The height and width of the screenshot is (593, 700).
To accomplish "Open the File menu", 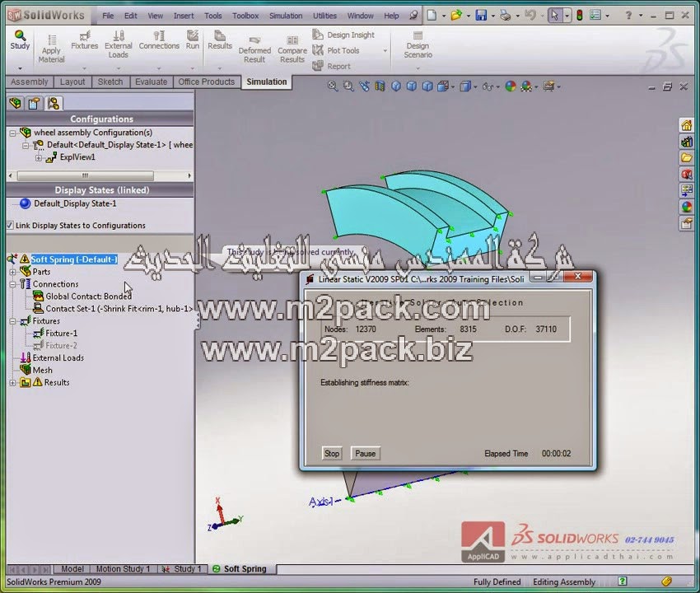I will click(x=108, y=16).
